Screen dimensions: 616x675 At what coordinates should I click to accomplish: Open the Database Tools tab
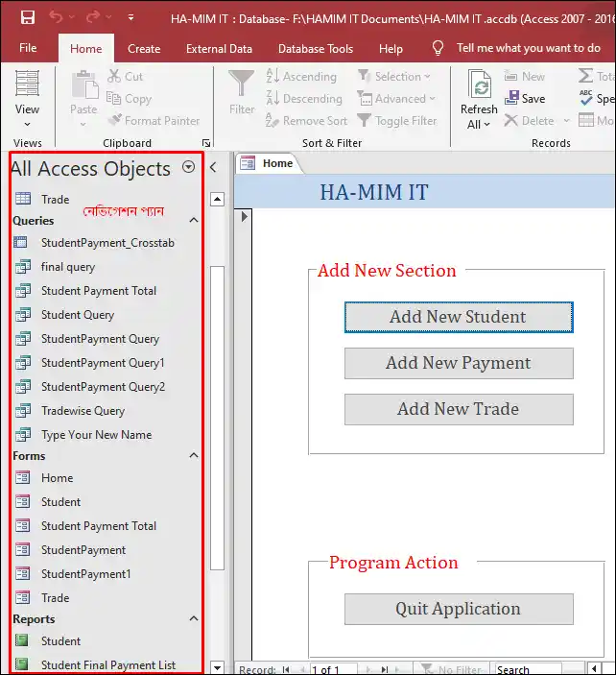tap(316, 49)
